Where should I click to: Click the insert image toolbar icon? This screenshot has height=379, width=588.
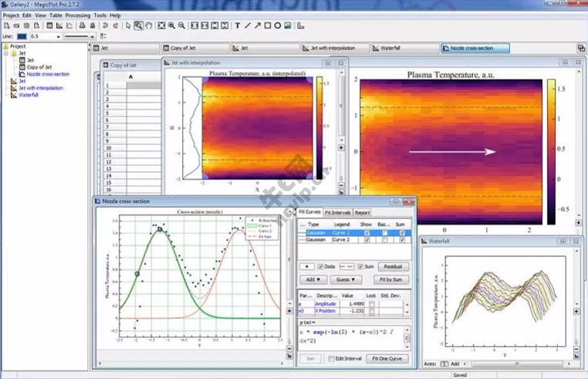point(288,25)
